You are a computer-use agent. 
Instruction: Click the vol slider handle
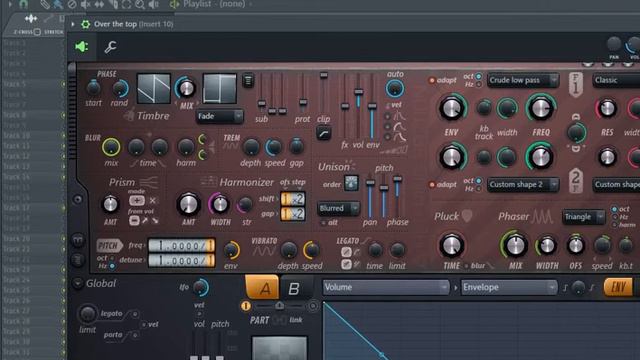click(x=358, y=92)
